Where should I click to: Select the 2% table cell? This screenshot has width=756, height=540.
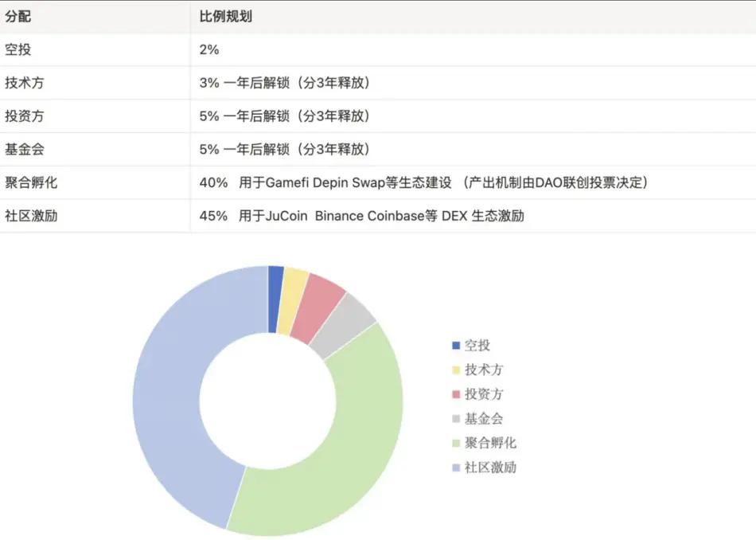tap(209, 49)
